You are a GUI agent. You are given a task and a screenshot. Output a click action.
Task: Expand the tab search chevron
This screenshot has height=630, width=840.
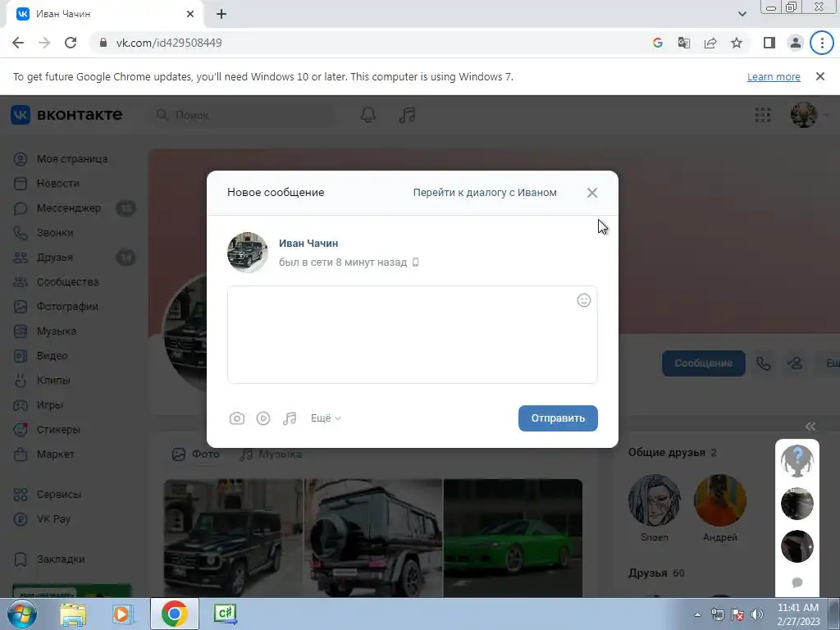click(x=742, y=14)
